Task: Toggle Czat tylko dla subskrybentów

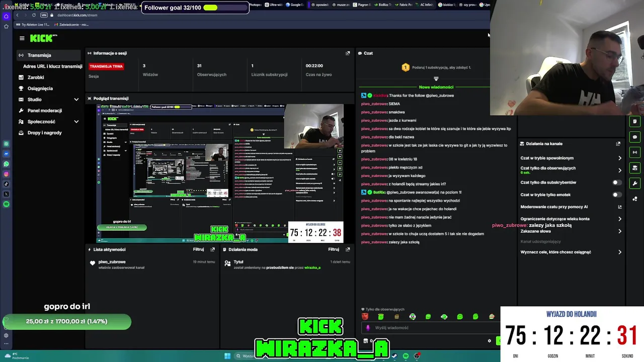Action: 616,183
